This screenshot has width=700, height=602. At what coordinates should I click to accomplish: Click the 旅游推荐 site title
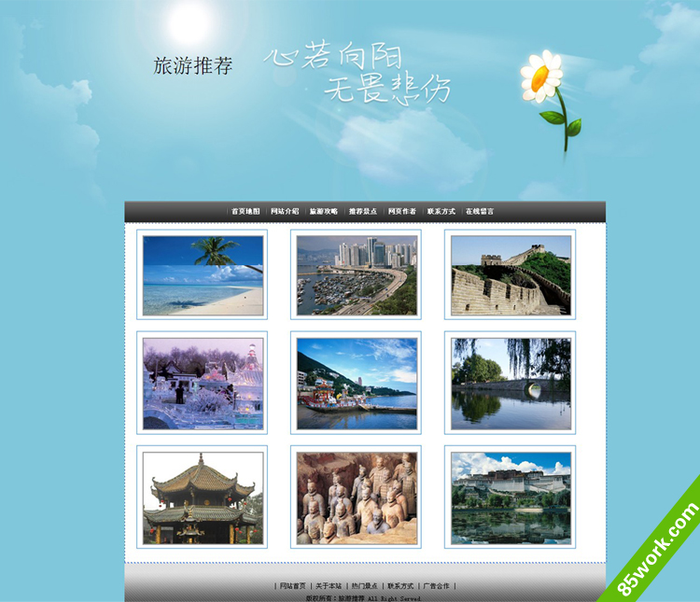(x=193, y=65)
